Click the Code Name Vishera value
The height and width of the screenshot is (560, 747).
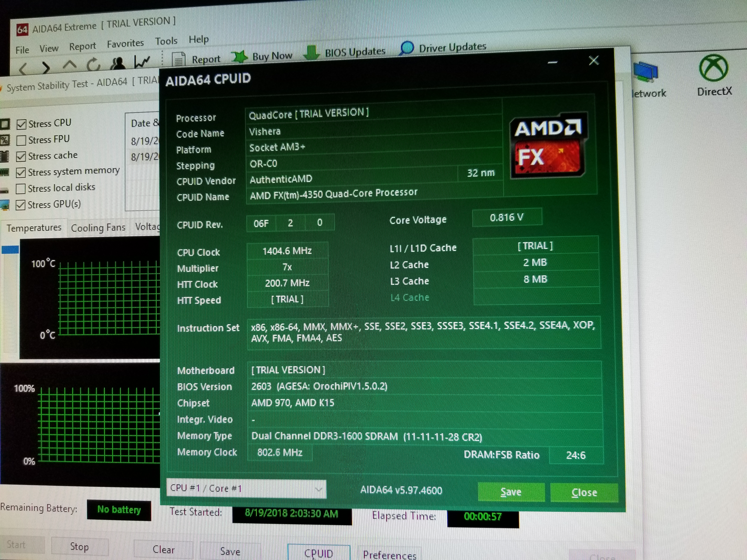tap(265, 131)
